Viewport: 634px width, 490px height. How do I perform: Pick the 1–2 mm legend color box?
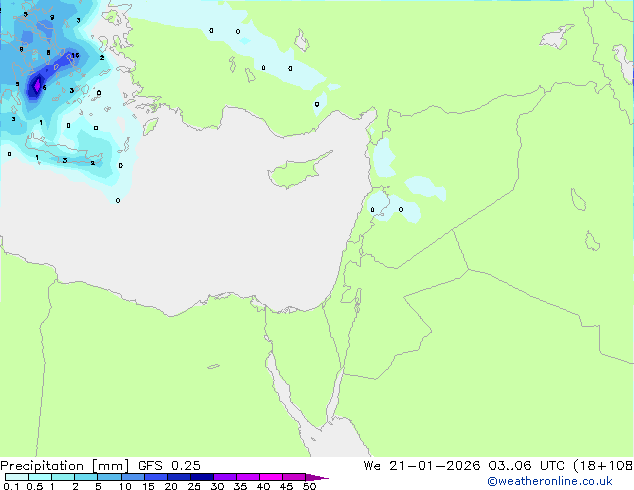(x=63, y=477)
